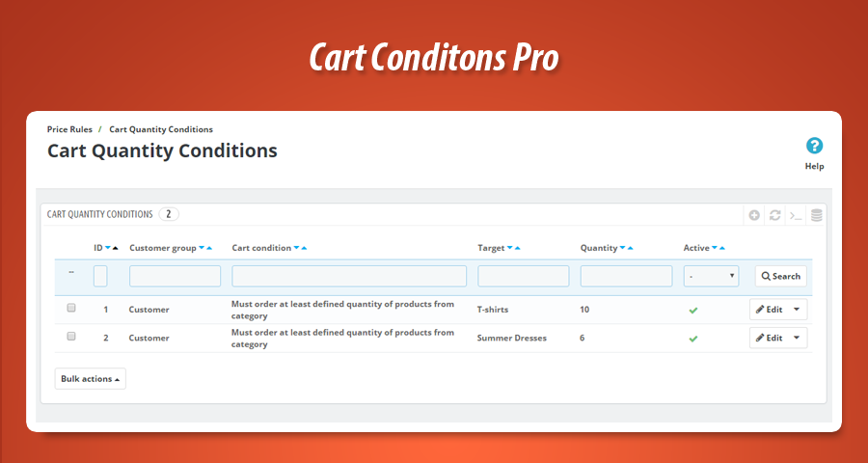Refresh the cart quantity conditions list
Viewport: 868px width, 463px height.
[x=774, y=215]
